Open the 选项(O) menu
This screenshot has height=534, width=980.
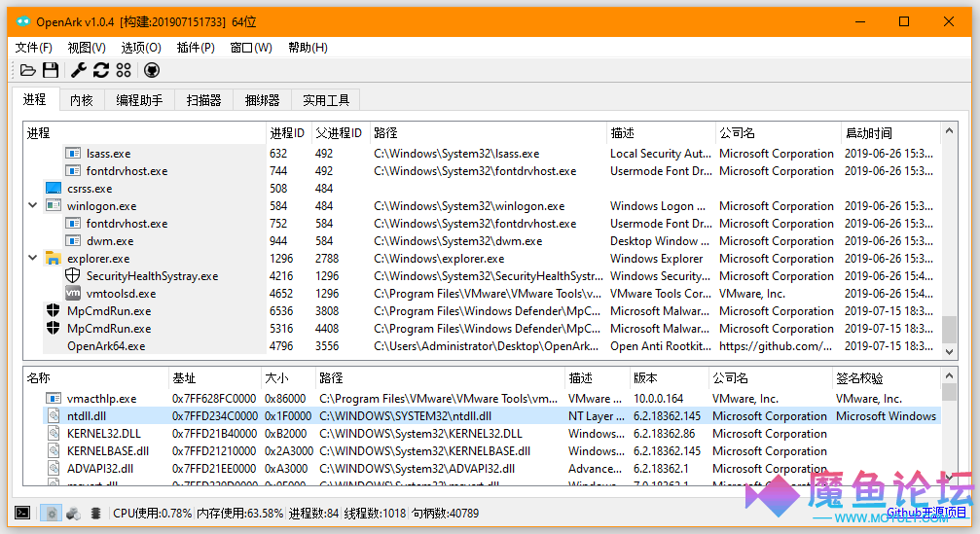point(141,48)
